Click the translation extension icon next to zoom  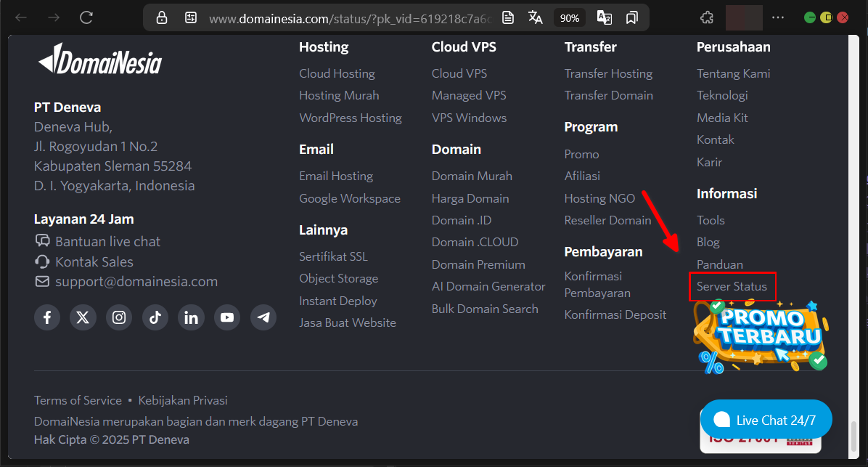pos(604,17)
